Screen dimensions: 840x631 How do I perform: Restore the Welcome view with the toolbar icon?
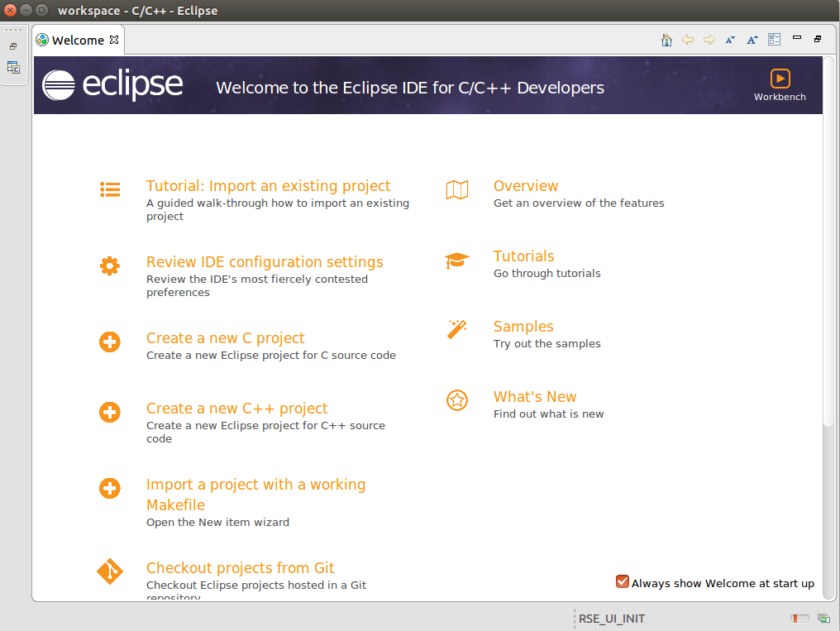point(818,39)
